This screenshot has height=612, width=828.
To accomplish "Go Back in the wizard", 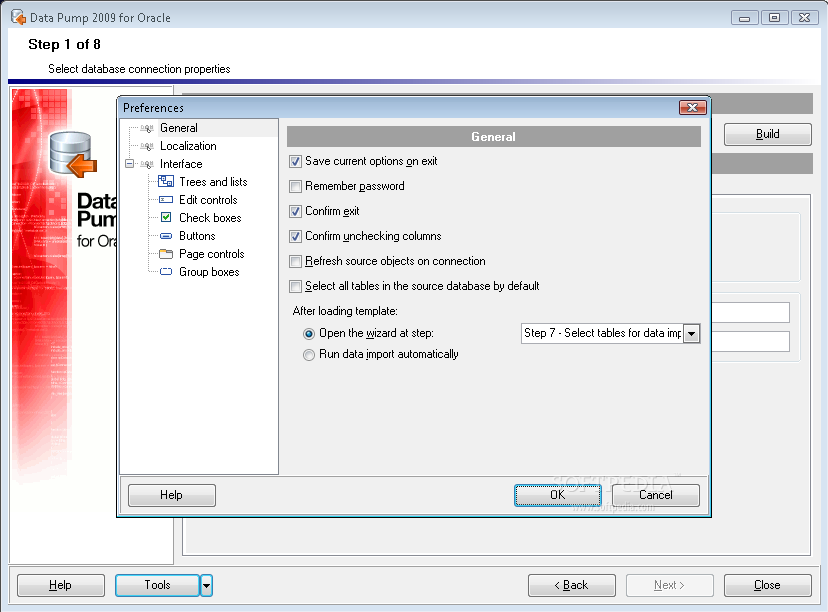I will coord(572,586).
